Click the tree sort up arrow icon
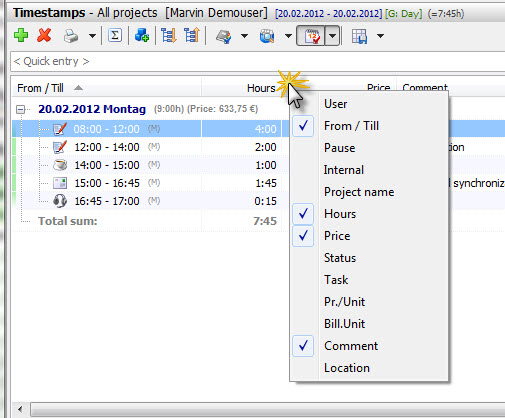505x418 pixels. (192, 35)
